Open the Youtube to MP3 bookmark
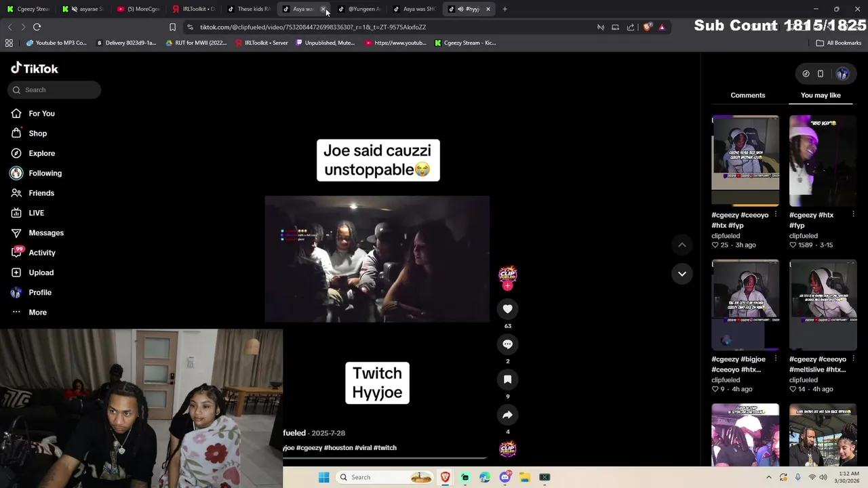This screenshot has height=488, width=868. point(56,43)
